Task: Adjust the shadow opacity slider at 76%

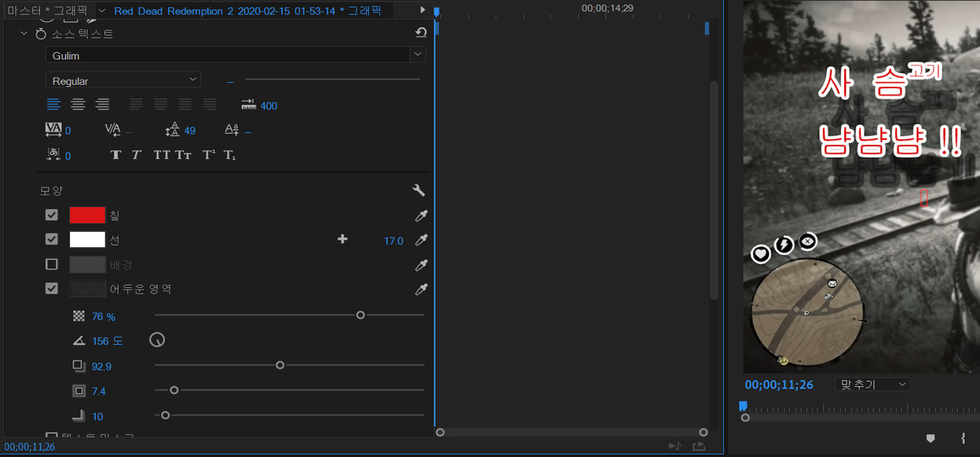Action: [x=360, y=315]
